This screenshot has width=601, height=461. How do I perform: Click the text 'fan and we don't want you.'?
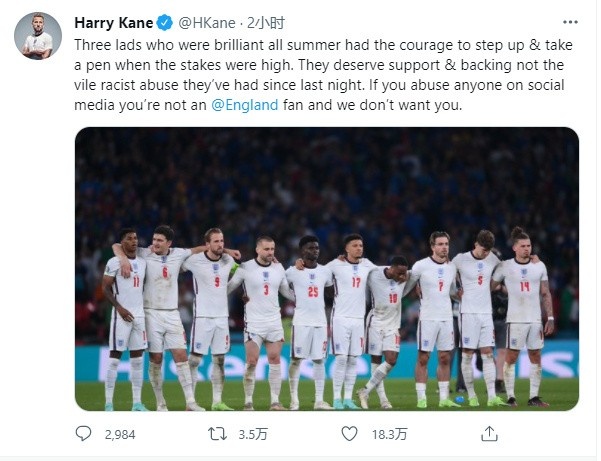(x=372, y=105)
